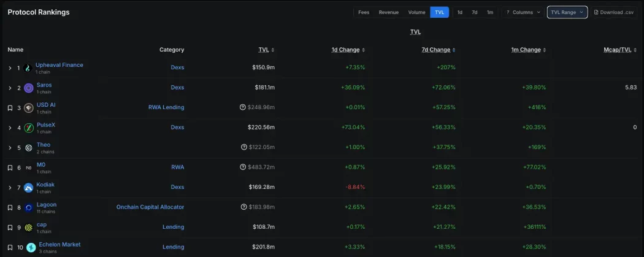
Task: Open the TVL Range dropdown
Action: [567, 12]
